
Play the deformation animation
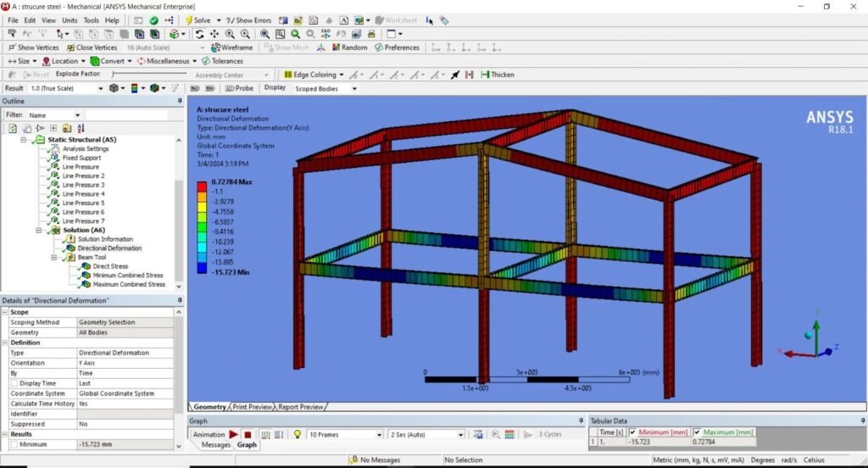[x=234, y=434]
